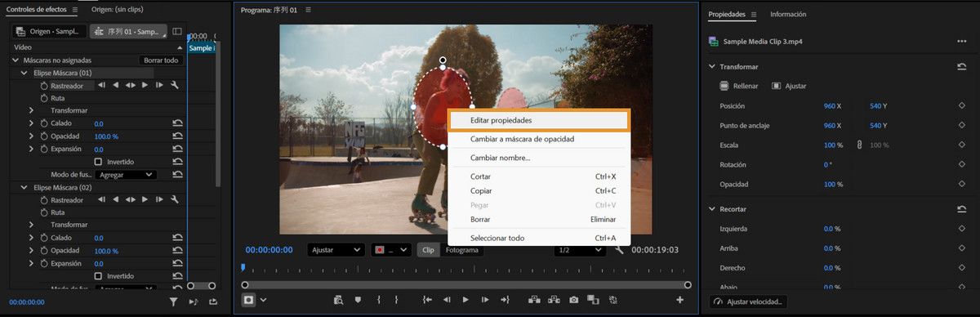
Task: Open Programa monitor panel menu icon
Action: click(x=308, y=10)
